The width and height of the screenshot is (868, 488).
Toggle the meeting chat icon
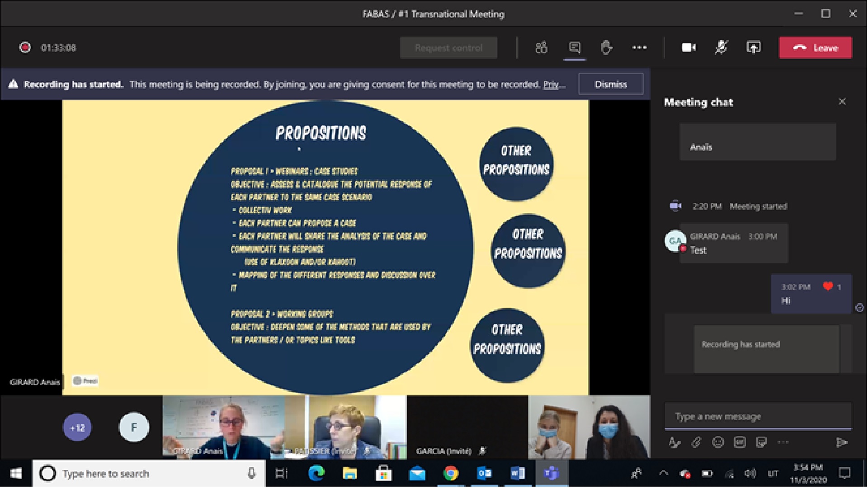pos(575,47)
